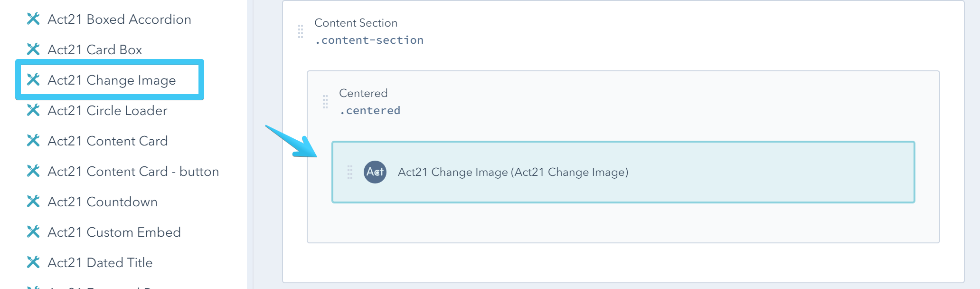Select Act21 Custom Embed from the module list
Screen dimensions: 980x289
pyautogui.click(x=115, y=232)
